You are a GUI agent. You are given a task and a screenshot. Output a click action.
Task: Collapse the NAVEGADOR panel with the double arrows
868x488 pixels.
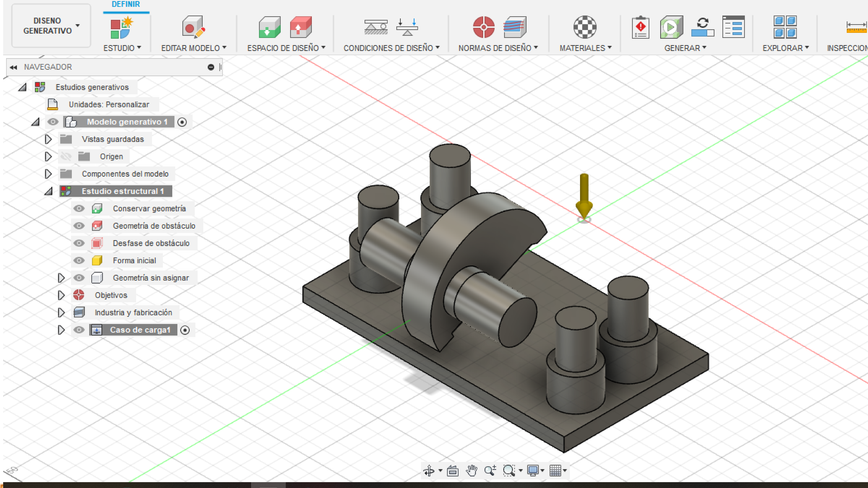tap(13, 67)
